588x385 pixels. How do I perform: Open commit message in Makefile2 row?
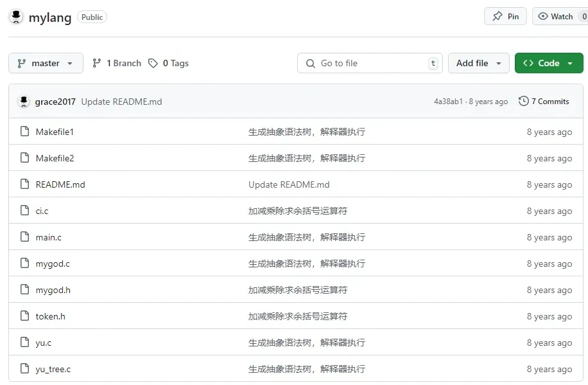coord(307,158)
